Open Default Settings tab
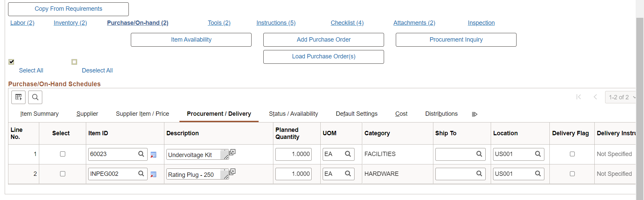This screenshot has height=200, width=644. 357,114
